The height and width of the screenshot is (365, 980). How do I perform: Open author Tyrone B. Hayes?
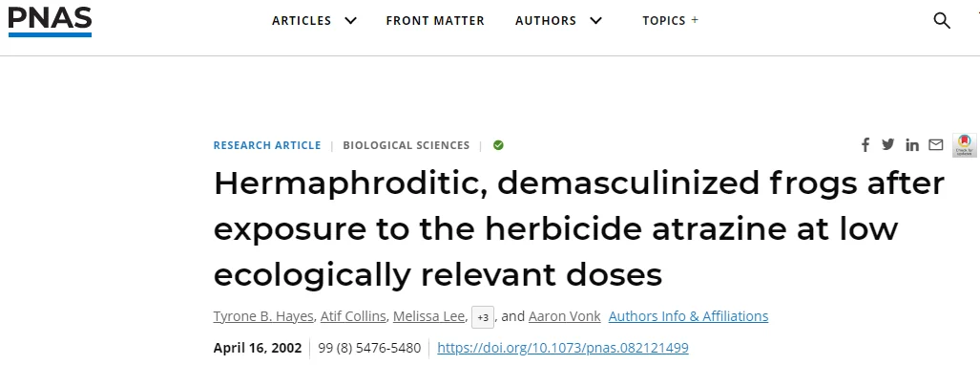tap(263, 316)
